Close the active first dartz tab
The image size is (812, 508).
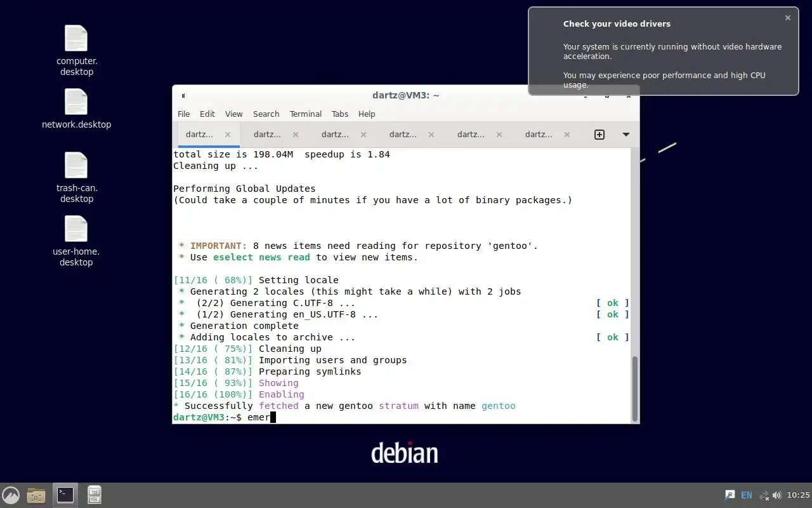point(228,135)
